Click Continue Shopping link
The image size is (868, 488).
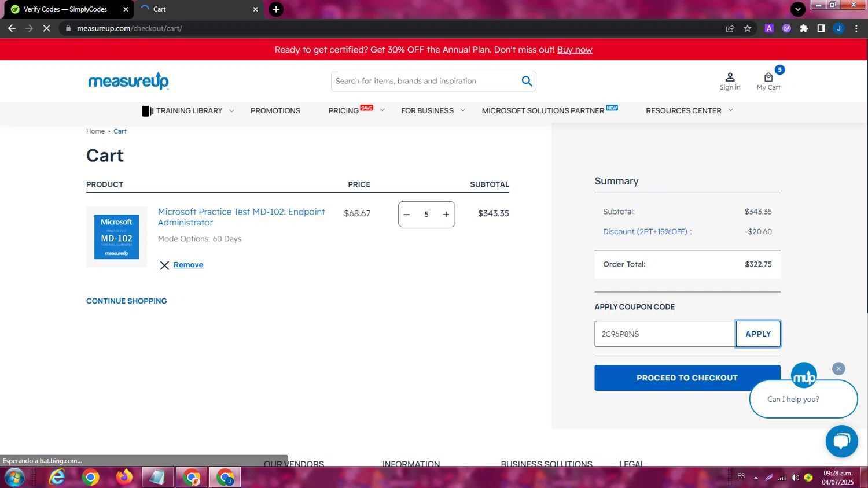tap(126, 301)
